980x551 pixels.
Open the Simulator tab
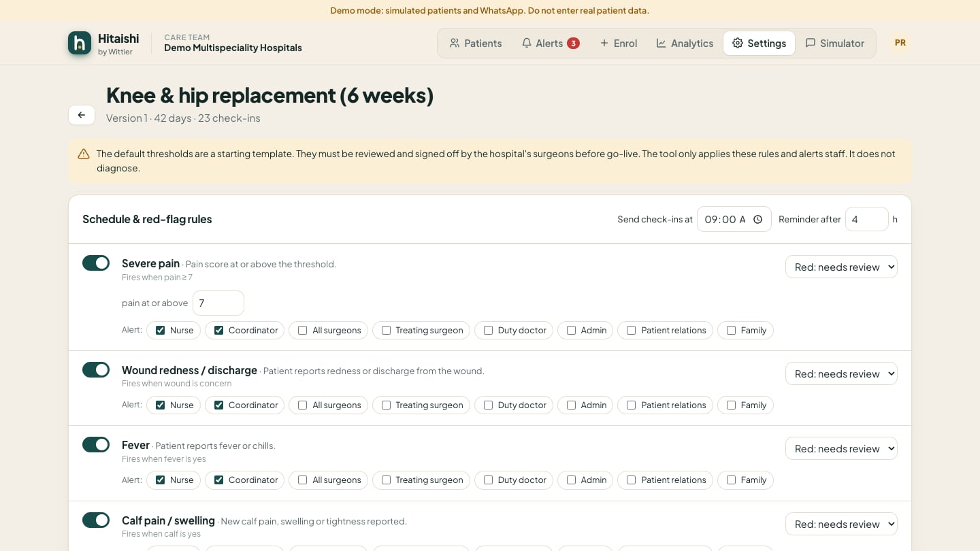[834, 44]
